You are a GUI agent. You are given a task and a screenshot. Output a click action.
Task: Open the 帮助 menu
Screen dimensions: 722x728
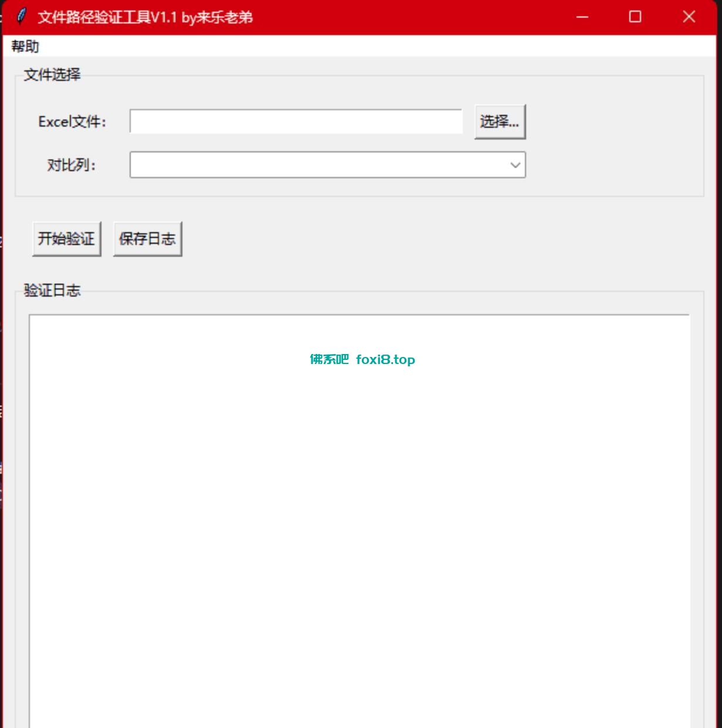[25, 46]
